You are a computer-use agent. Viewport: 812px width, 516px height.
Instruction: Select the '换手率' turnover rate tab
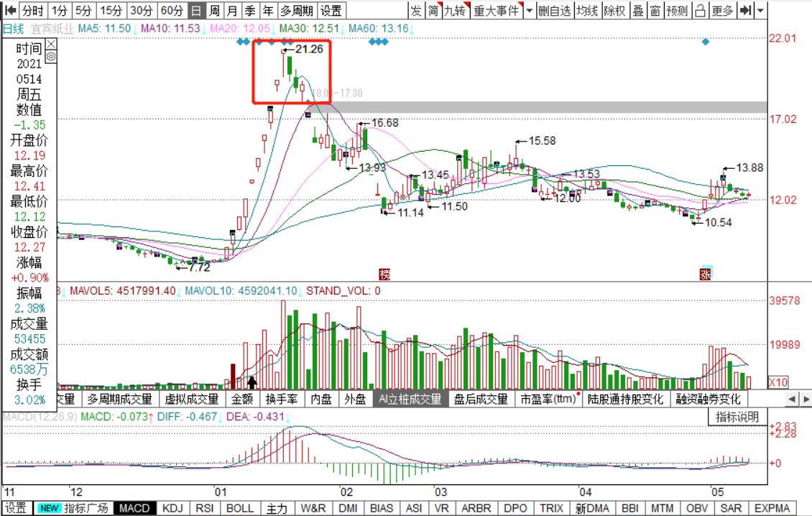pos(281,399)
